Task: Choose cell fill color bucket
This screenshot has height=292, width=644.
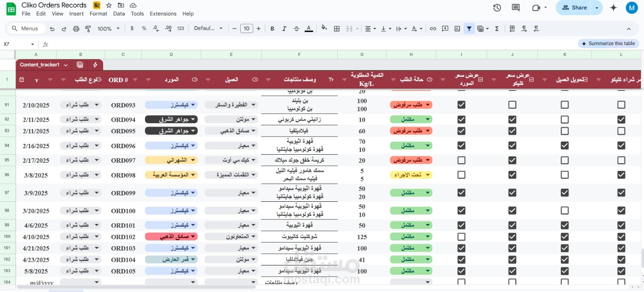Action: tap(324, 29)
